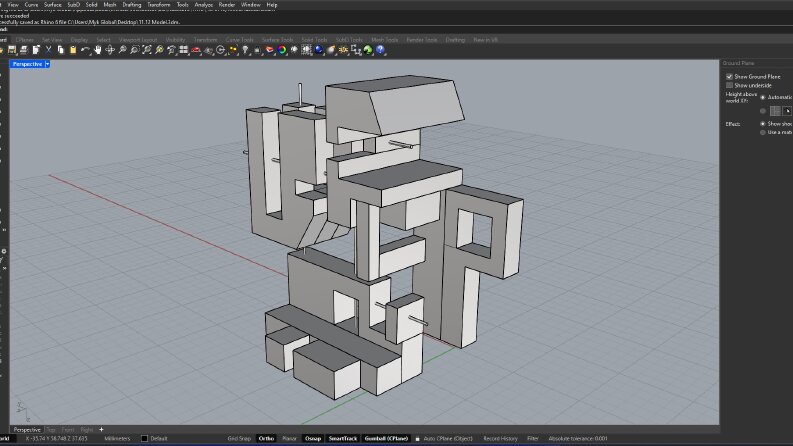Select the Use a material effect radio
The height and width of the screenshot is (446, 793).
tap(763, 132)
